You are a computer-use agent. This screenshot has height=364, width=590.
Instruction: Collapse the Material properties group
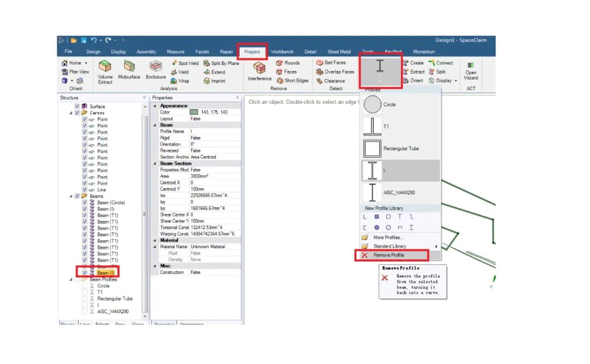[x=155, y=240]
